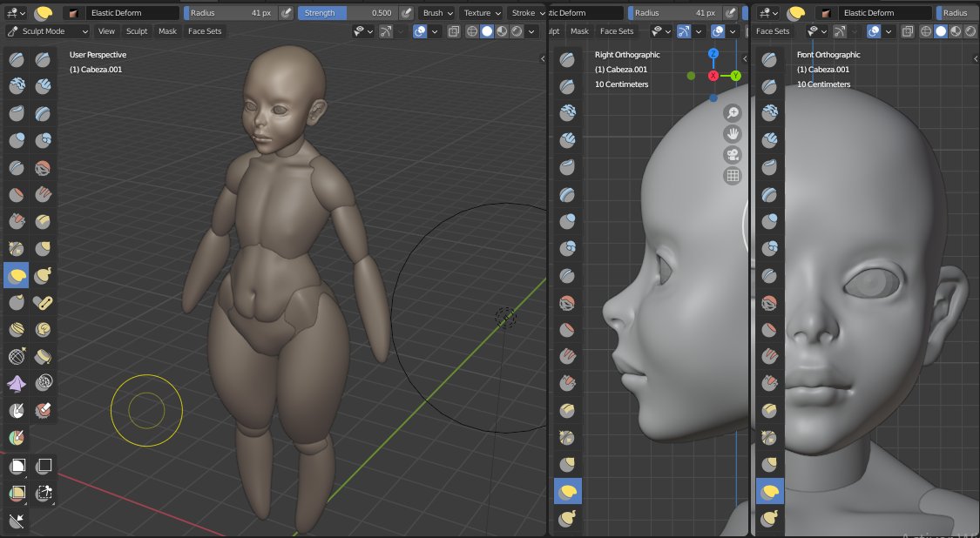Open Mask menu in Right Orthographic viewport

[x=579, y=31]
